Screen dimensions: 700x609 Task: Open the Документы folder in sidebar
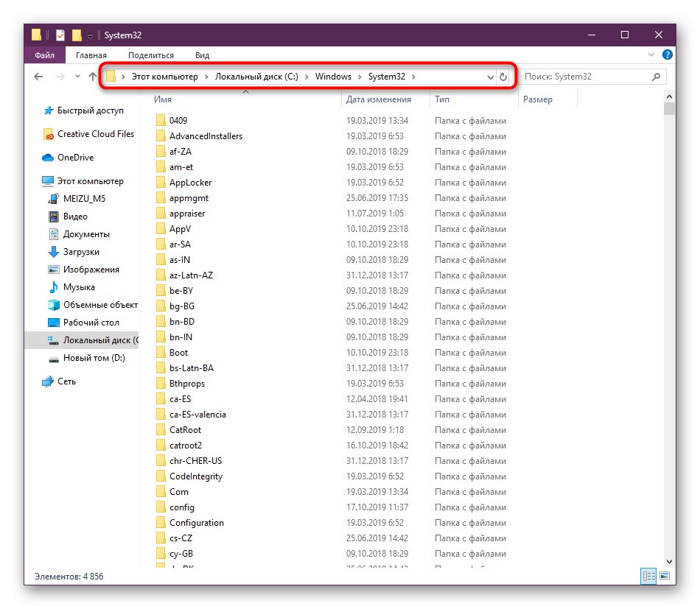(x=86, y=234)
